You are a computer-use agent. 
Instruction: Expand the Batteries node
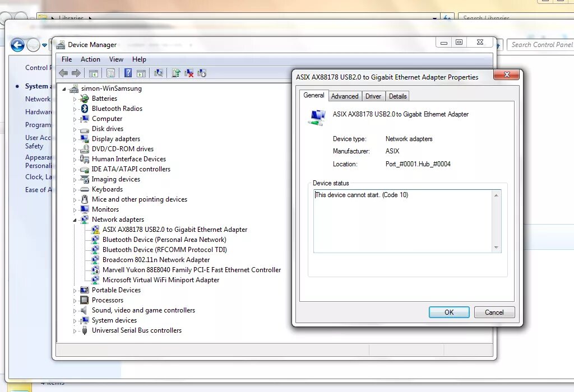tap(75, 99)
